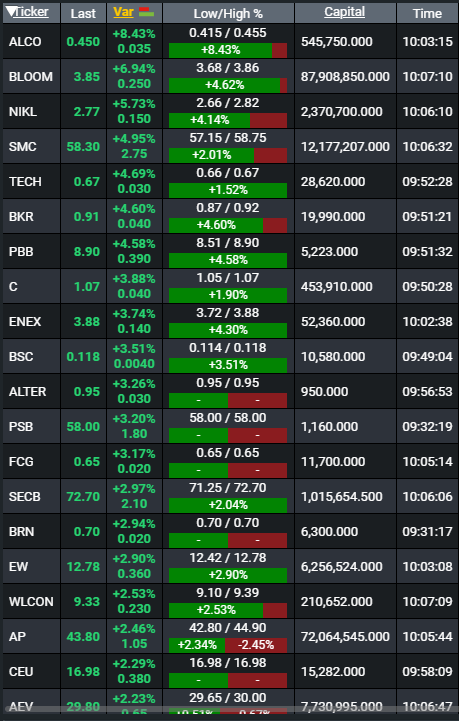Select the PSB ticker

tap(21, 426)
